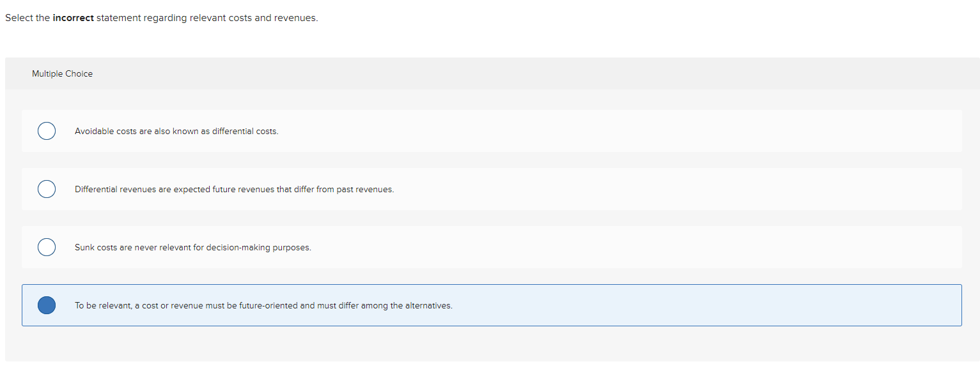Click the first answer option text about avoidable costs
The width and height of the screenshot is (980, 371).
[x=176, y=131]
